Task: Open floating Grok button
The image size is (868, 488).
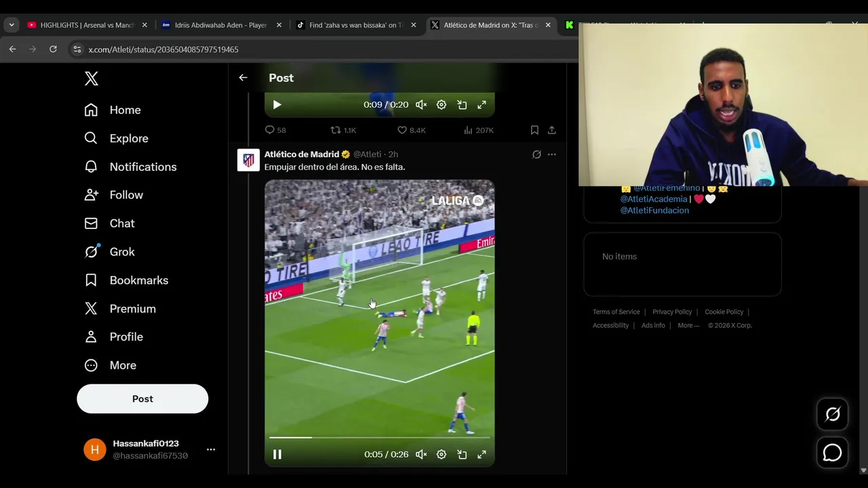Action: pos(832,414)
